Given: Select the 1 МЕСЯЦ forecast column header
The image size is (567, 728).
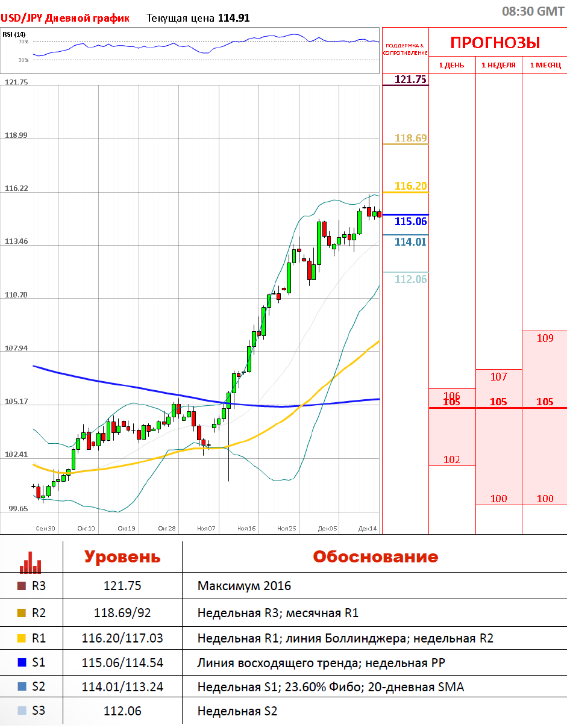Looking at the screenshot, I should tap(545, 65).
